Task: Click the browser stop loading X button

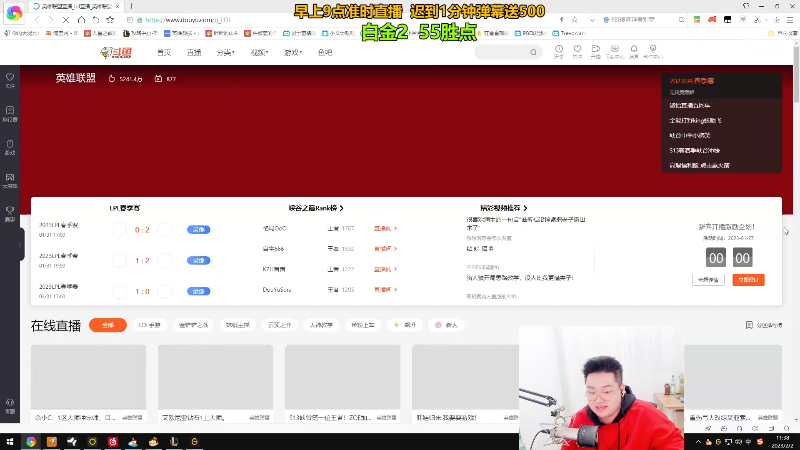Action: click(66, 20)
